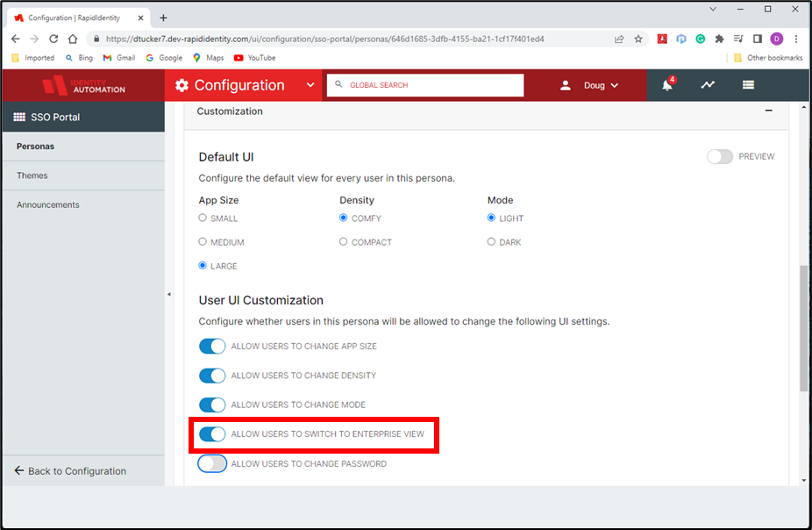
Task: Open the Extensions puzzle icon
Action: [719, 39]
